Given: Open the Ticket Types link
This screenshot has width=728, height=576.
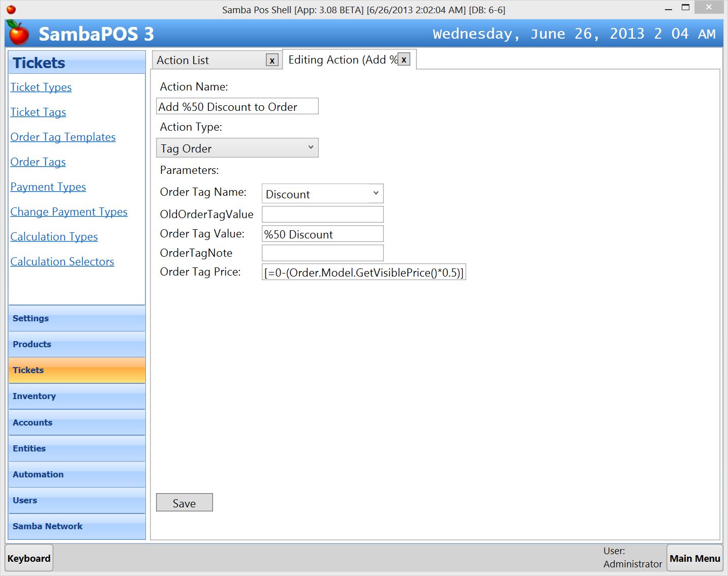Looking at the screenshot, I should pyautogui.click(x=41, y=87).
